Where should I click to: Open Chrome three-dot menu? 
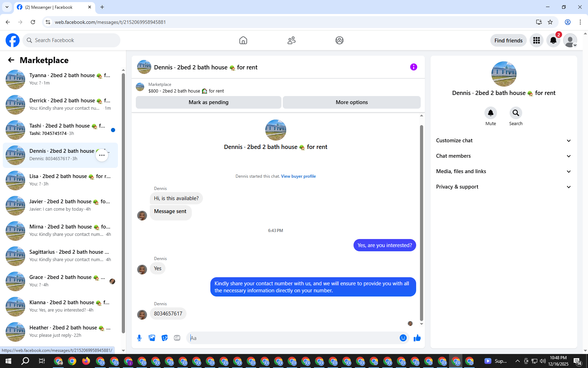580,22
